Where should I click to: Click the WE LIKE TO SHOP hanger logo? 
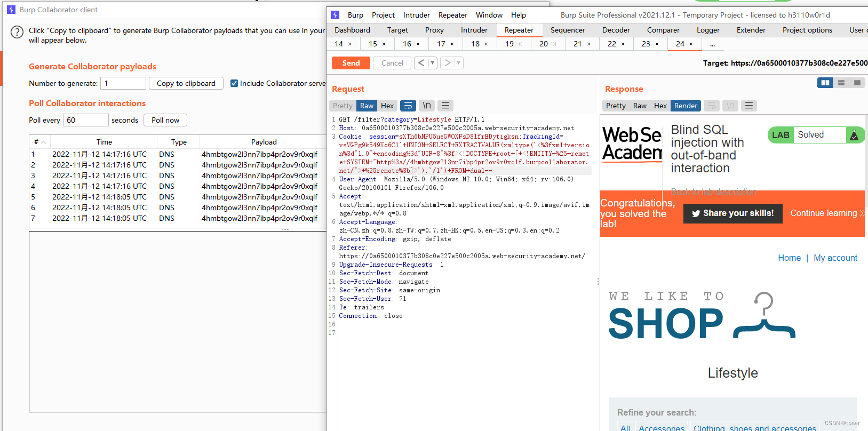702,316
